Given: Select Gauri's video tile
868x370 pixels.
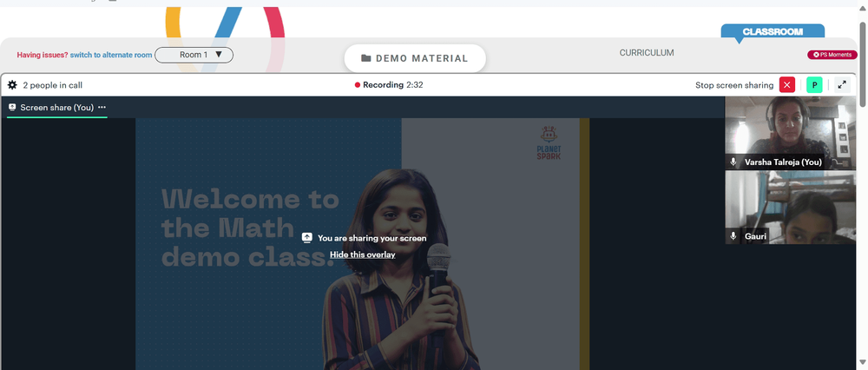Looking at the screenshot, I should [x=790, y=208].
